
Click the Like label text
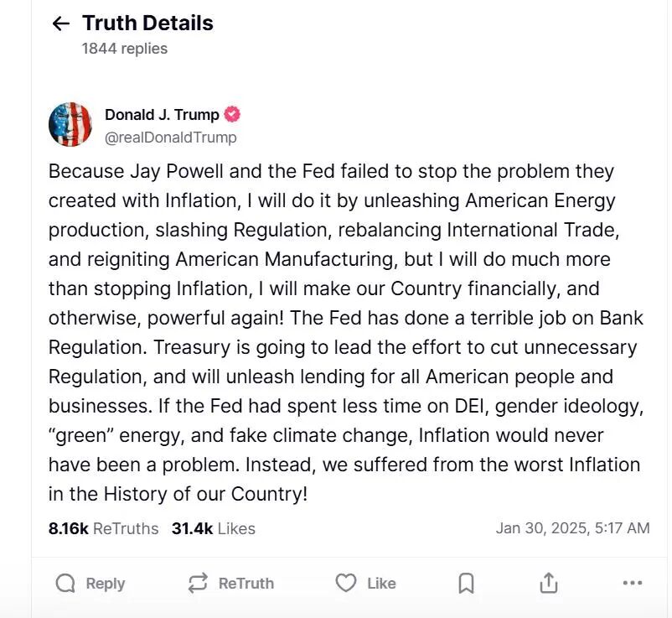381,584
